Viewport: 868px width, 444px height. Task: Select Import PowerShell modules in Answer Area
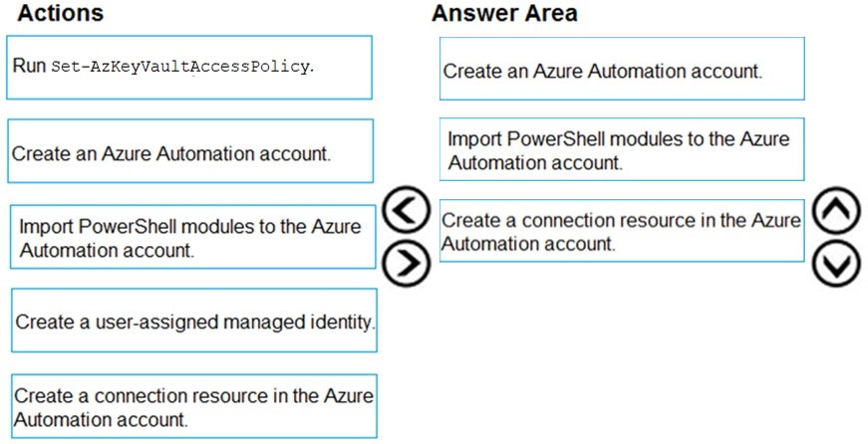pos(621,149)
